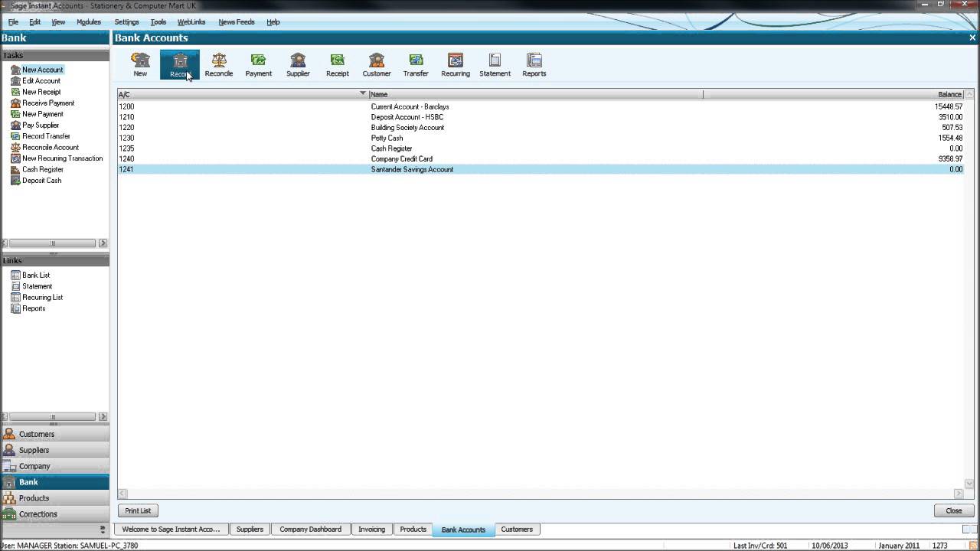Viewport: 980px width, 551px height.
Task: Sort by A/C column header arrow
Action: (363, 94)
